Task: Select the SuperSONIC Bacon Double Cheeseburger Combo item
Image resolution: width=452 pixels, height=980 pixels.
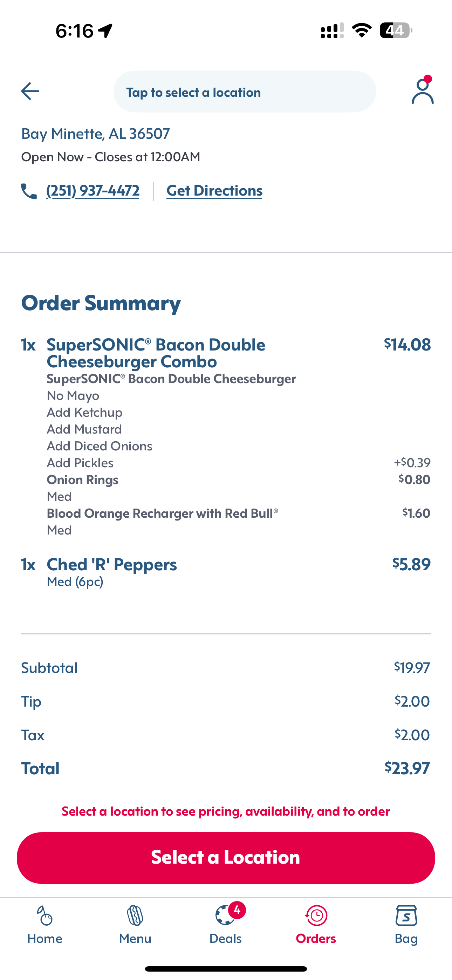Action: 156,353
